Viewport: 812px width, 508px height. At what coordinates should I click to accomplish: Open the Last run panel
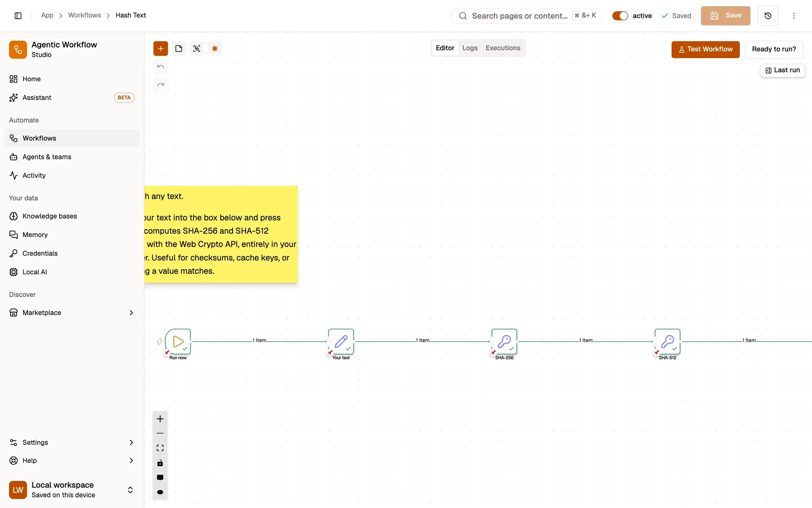point(782,70)
